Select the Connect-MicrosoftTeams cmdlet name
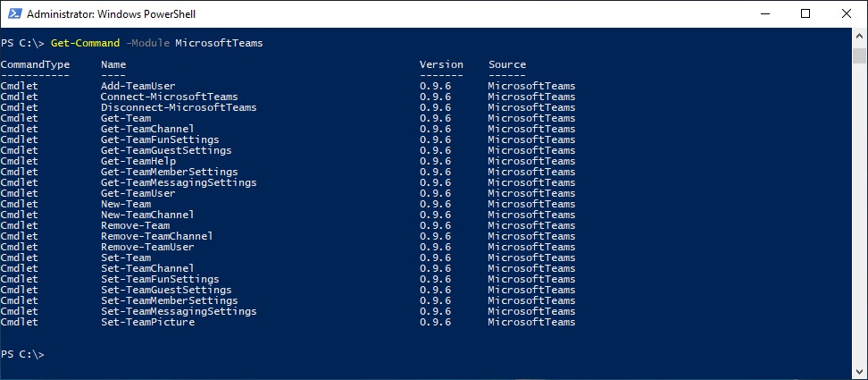This screenshot has width=868, height=380. click(170, 97)
